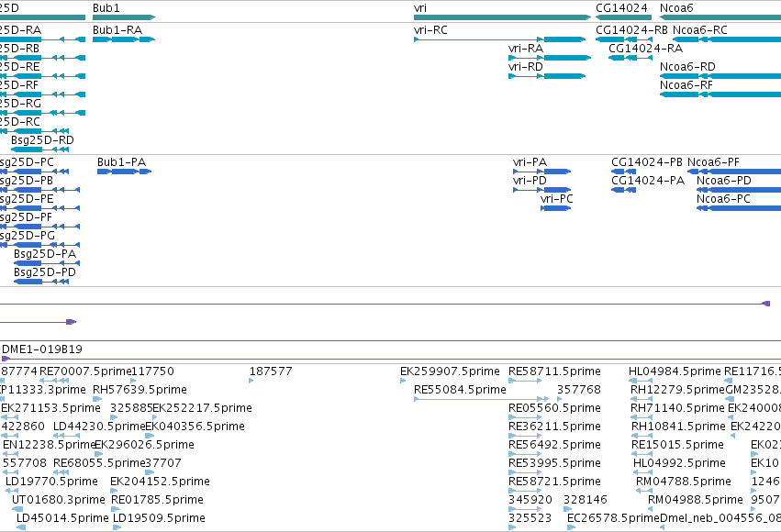Click the vri-RD transcript
Viewport: 781px width, 532px height.
point(547,76)
